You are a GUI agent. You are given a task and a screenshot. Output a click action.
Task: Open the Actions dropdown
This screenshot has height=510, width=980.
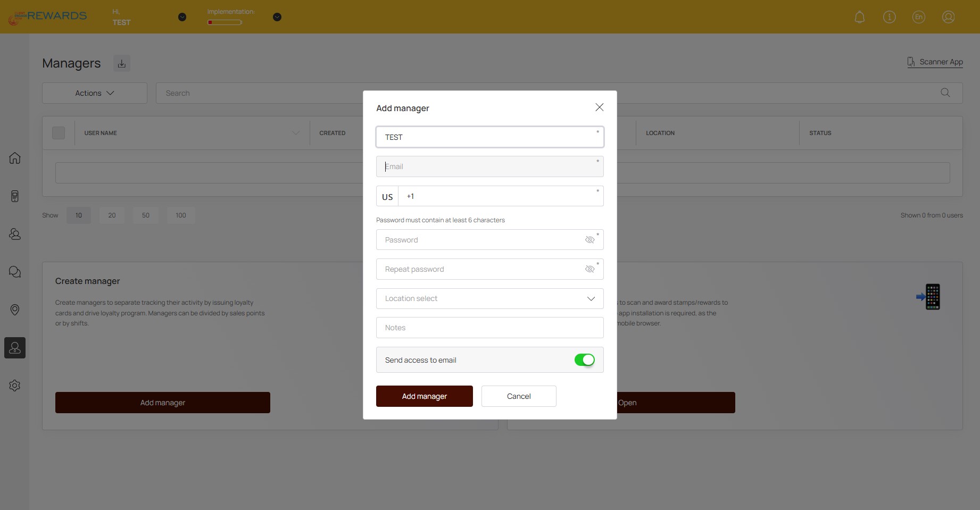point(95,93)
